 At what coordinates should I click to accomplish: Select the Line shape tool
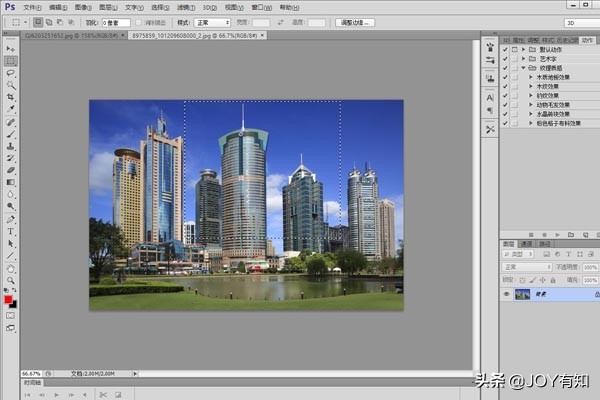(10, 256)
